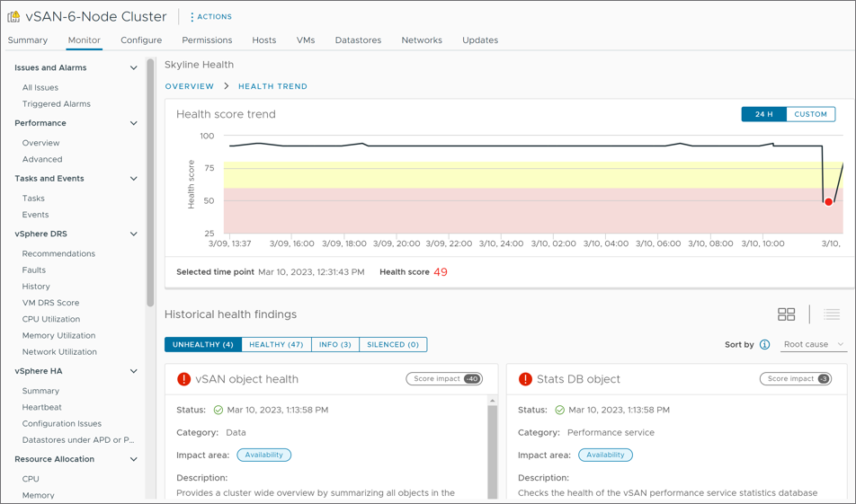
Task: Switch to the Datastores tab
Action: [358, 40]
